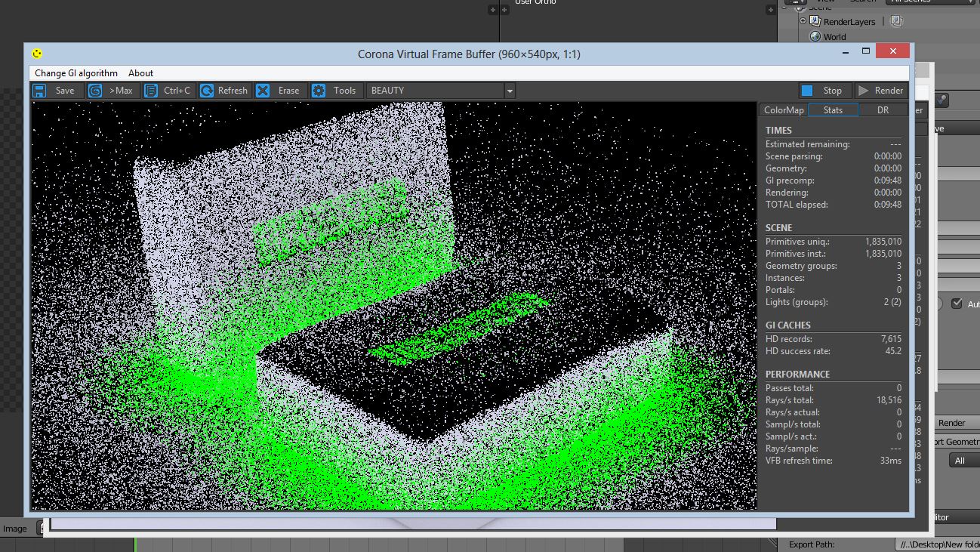The width and height of the screenshot is (980, 552).
Task: Start rendering with the Render button
Action: 881,91
